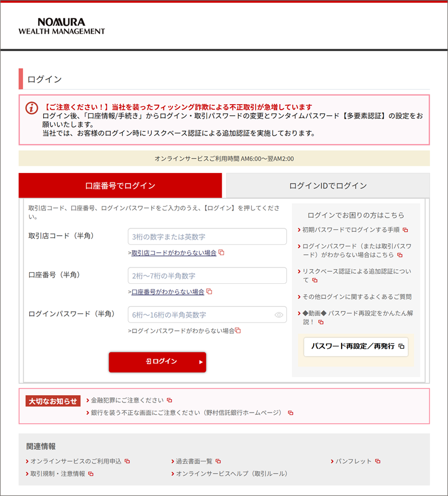Screen dimensions: 448x496
Task: Switch to ログインIDでログイン tab
Action: pos(328,185)
